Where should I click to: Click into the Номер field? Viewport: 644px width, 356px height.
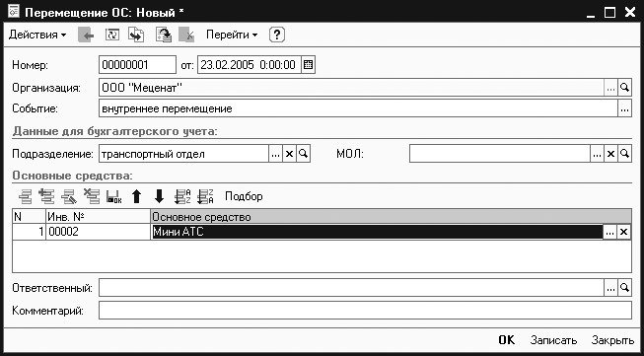tap(138, 65)
